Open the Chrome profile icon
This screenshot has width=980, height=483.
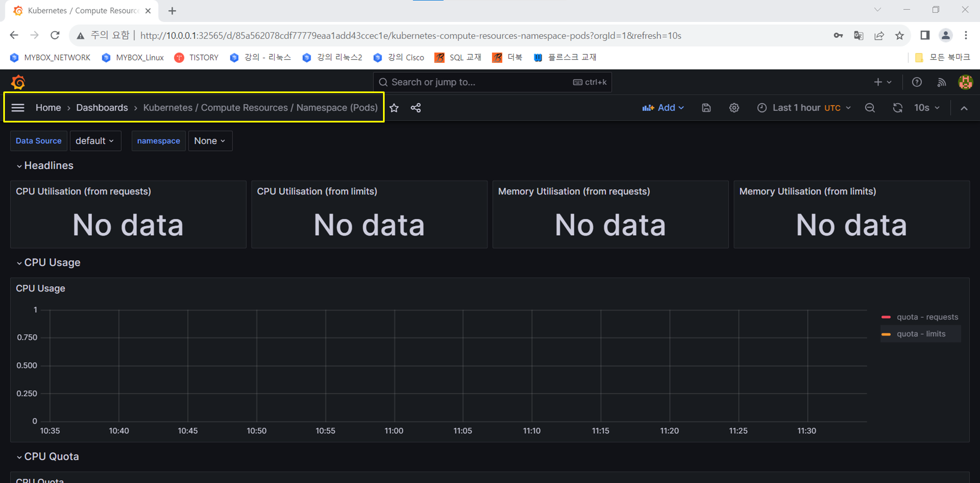(x=946, y=36)
